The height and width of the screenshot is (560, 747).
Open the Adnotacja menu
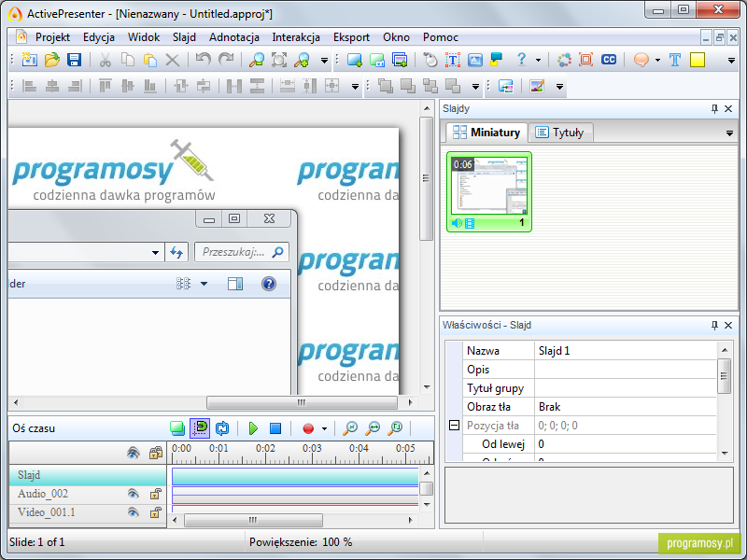[x=234, y=37]
